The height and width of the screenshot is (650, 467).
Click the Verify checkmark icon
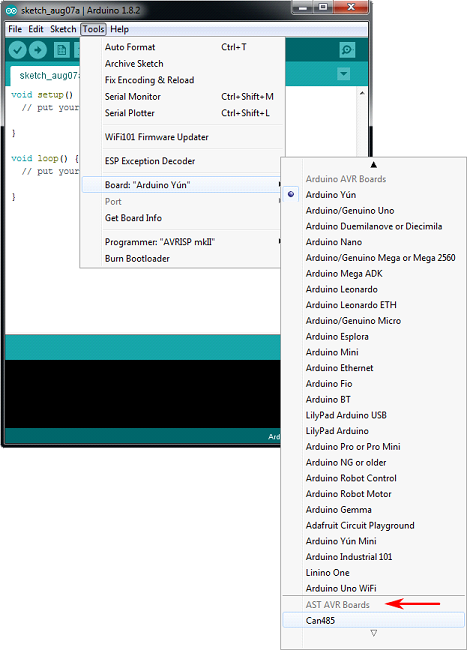click(x=17, y=50)
